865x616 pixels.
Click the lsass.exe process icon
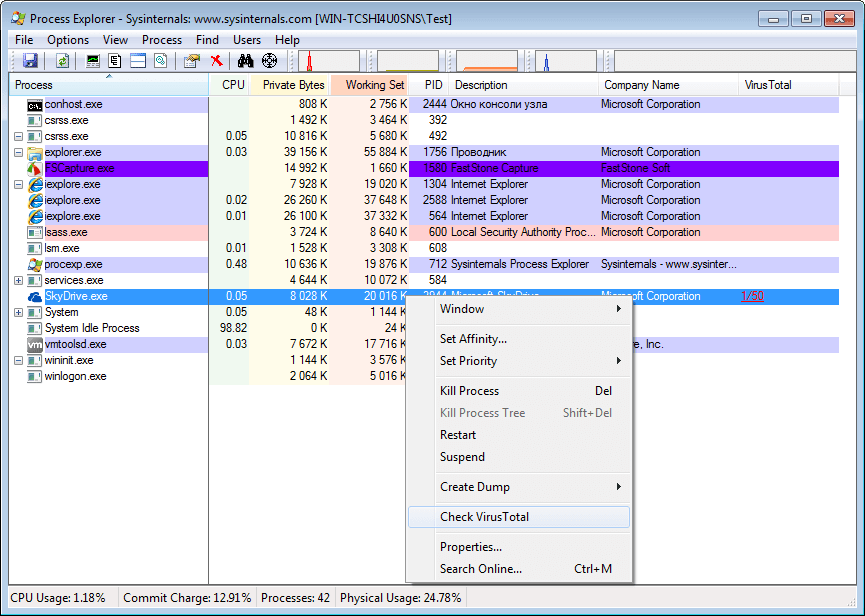pos(35,233)
